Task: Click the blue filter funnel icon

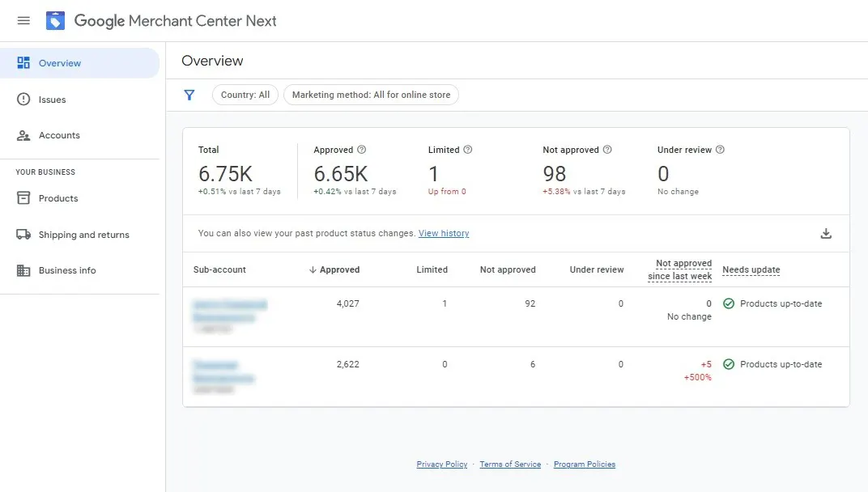Action: (189, 95)
